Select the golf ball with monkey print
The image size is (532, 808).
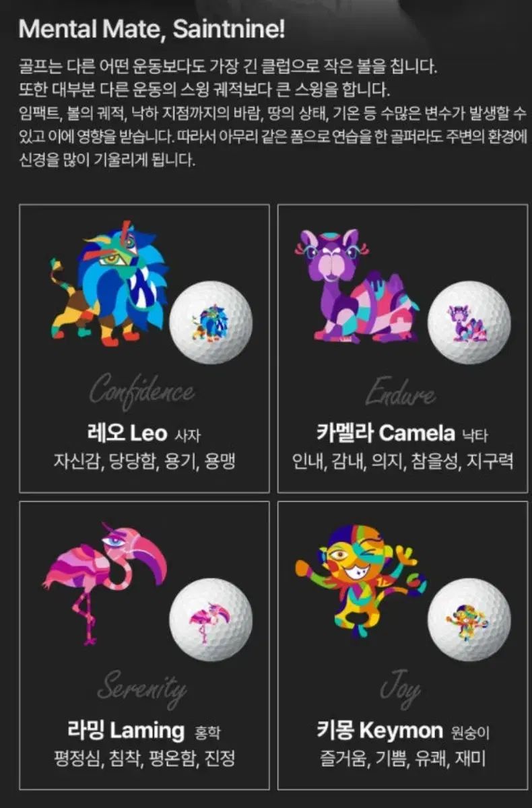[469, 619]
